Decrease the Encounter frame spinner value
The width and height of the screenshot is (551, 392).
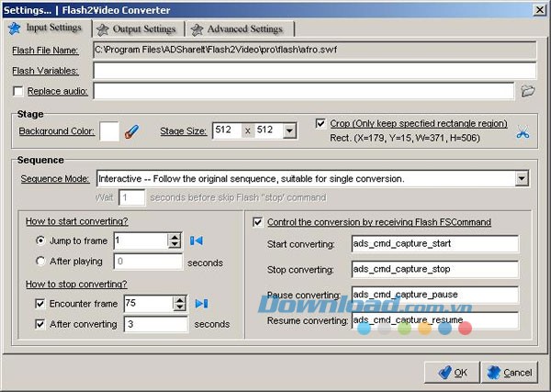coord(180,308)
